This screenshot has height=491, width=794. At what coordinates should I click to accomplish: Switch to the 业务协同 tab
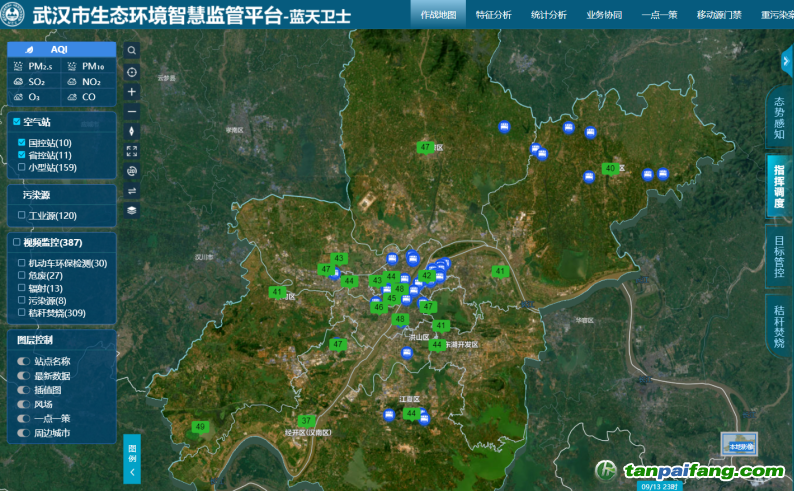[x=604, y=15]
